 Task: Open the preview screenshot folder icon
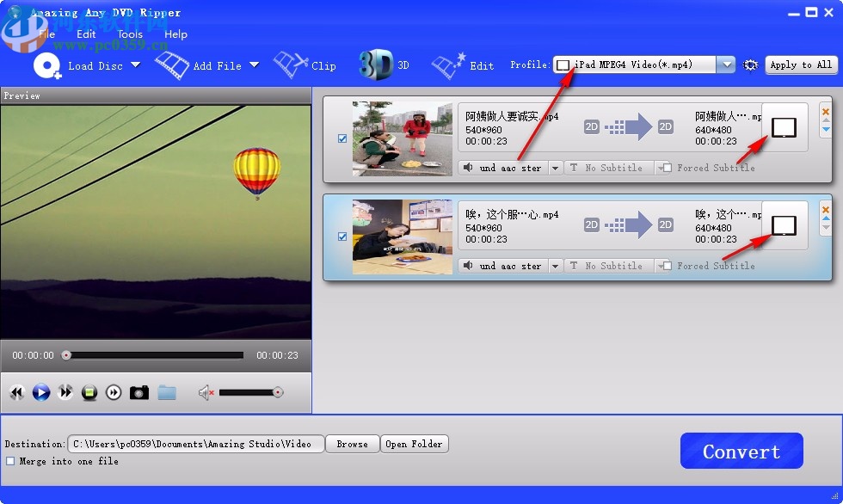tap(167, 392)
